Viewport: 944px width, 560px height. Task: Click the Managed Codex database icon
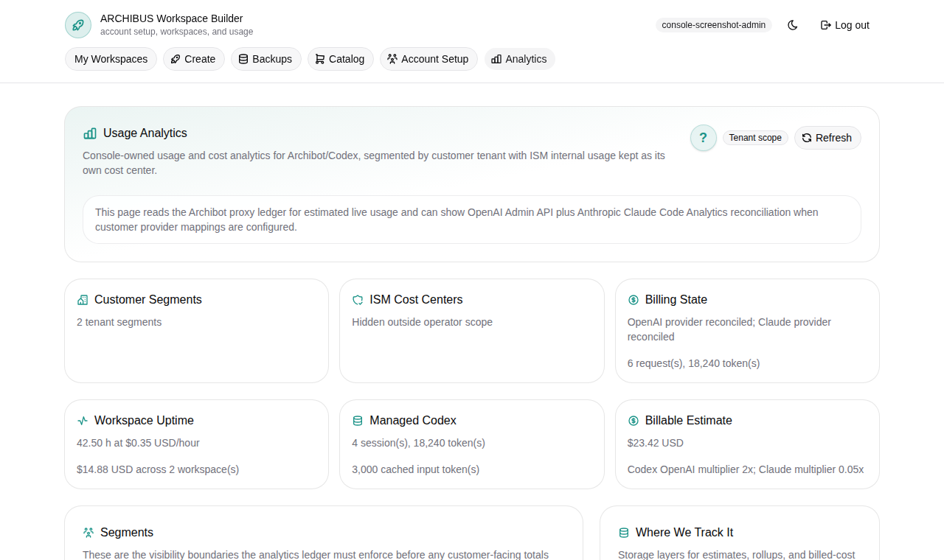358,420
